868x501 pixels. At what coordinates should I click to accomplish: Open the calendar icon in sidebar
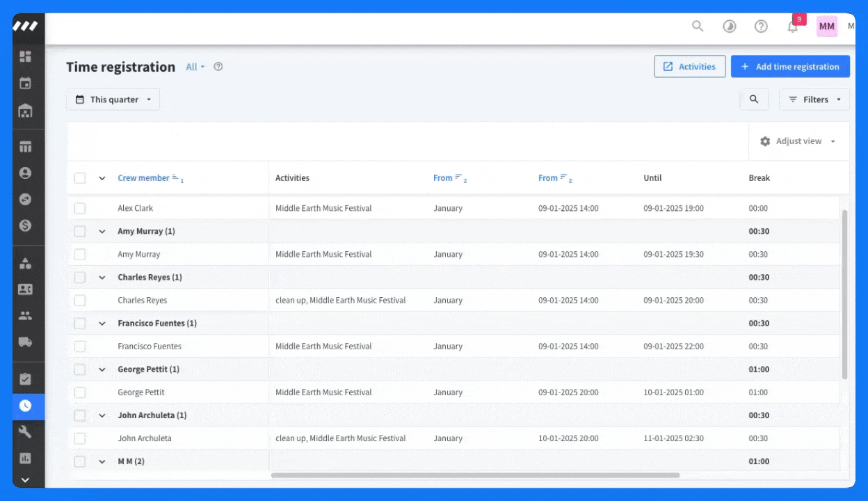point(26,83)
